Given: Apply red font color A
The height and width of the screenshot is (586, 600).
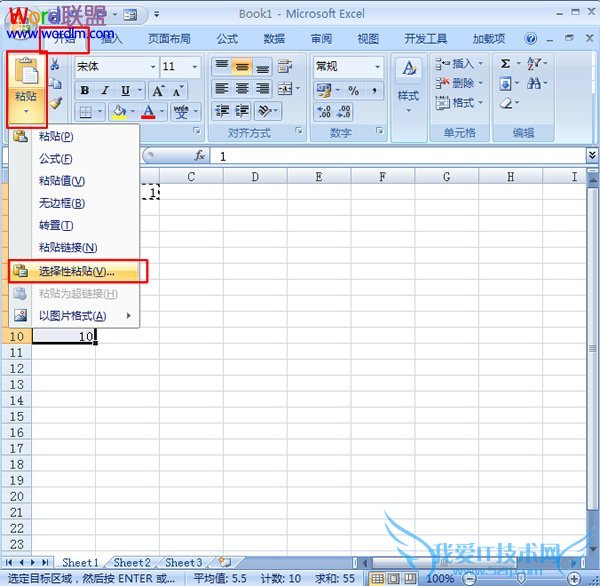Looking at the screenshot, I should pos(148,112).
